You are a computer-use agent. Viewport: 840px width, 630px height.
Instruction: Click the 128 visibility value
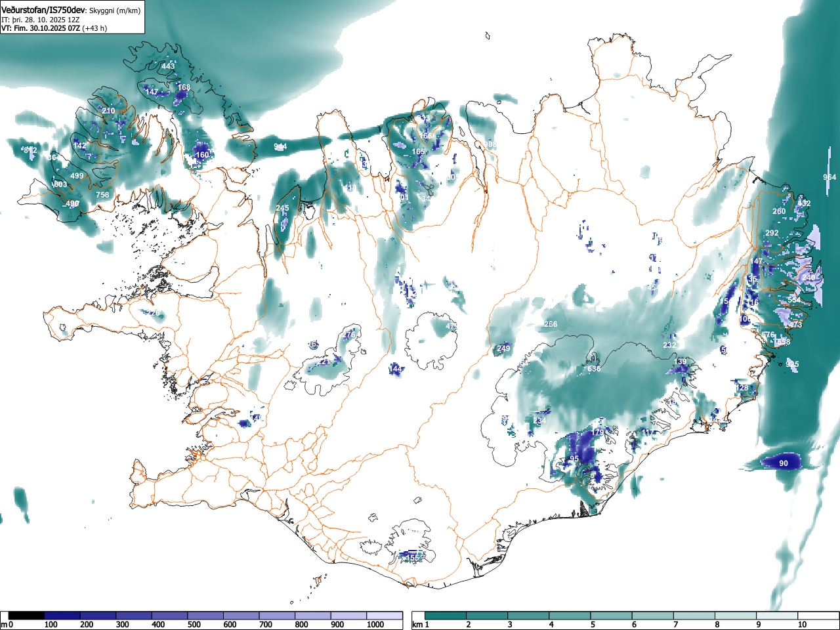(x=742, y=388)
